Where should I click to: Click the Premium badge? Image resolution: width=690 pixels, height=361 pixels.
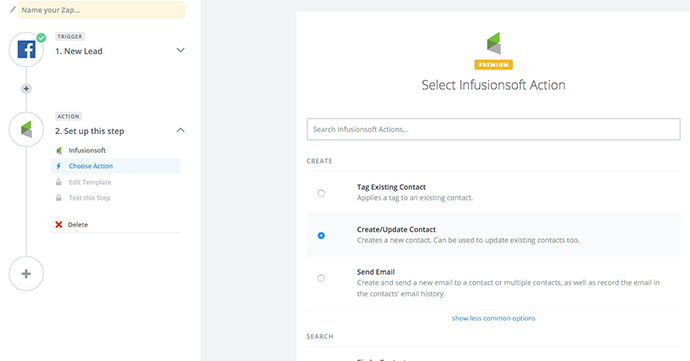(x=493, y=65)
